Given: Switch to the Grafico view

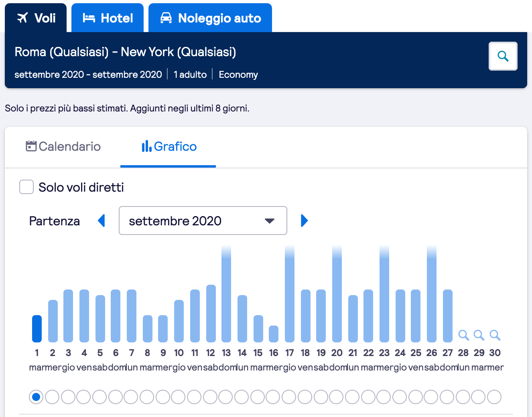Looking at the screenshot, I should click(x=169, y=146).
